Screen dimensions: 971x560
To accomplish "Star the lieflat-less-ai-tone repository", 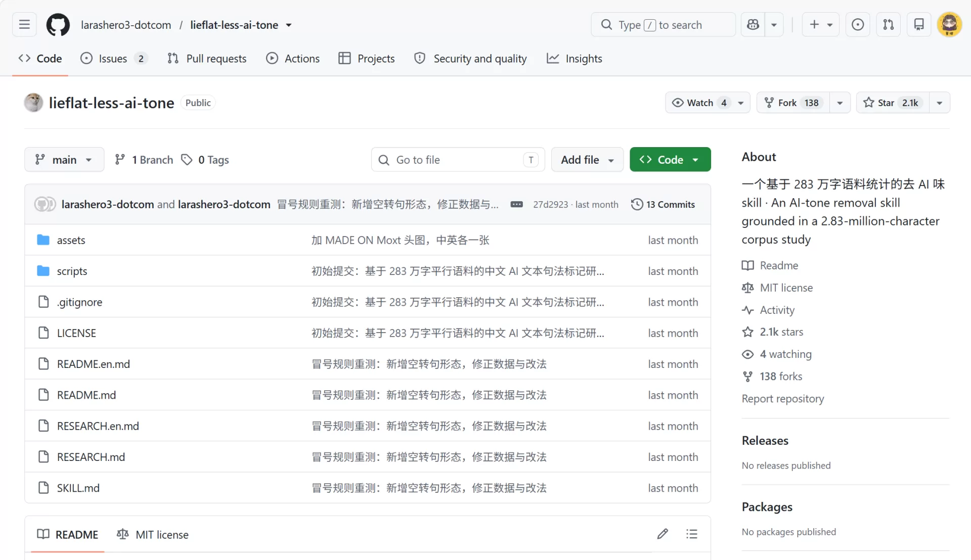I will [x=893, y=103].
